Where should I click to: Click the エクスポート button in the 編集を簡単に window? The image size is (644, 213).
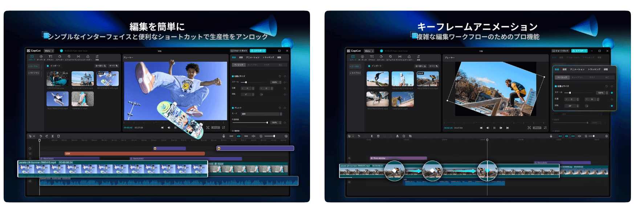coord(258,51)
